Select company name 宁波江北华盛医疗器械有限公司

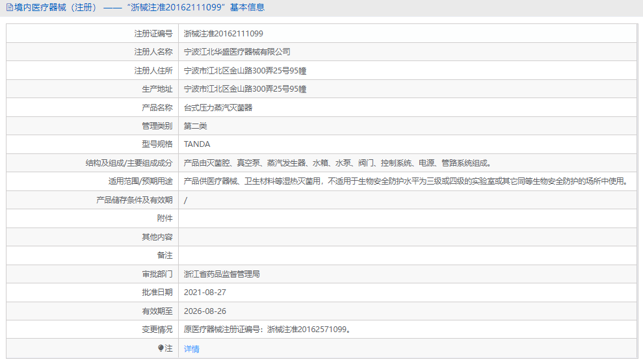click(x=237, y=52)
